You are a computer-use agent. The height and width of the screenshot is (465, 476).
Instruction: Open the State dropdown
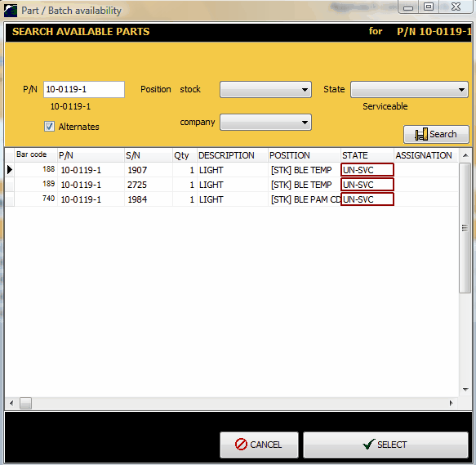[409, 90]
